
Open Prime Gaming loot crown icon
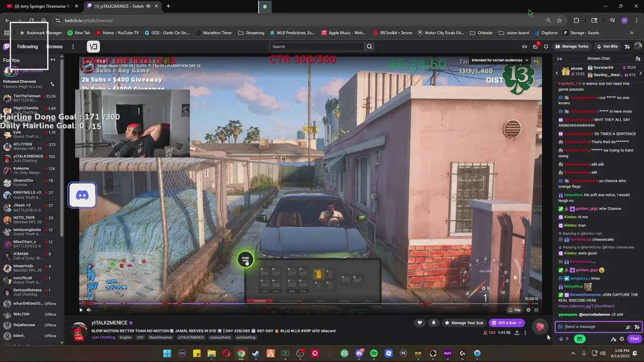click(x=524, y=47)
